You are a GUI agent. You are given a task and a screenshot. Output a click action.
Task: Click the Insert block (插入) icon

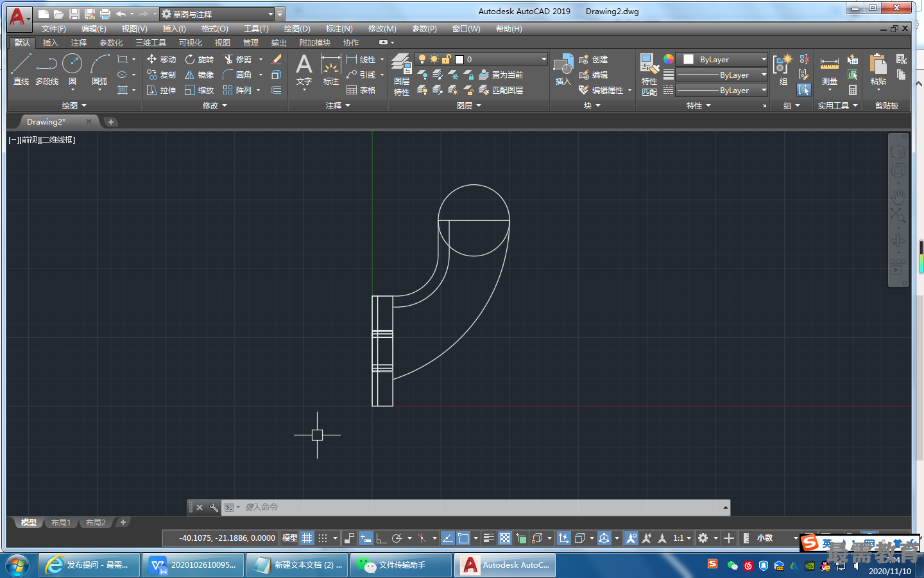[563, 69]
